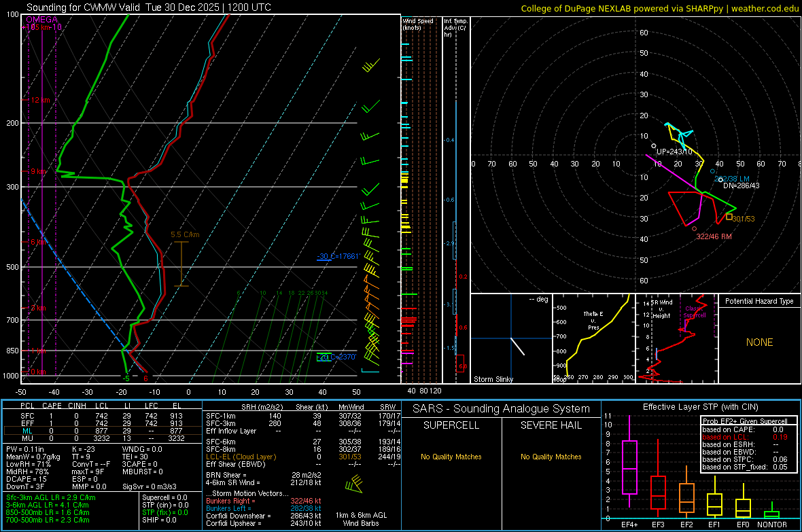Click the red 'Bunkers Right' motion vector

click(264, 501)
